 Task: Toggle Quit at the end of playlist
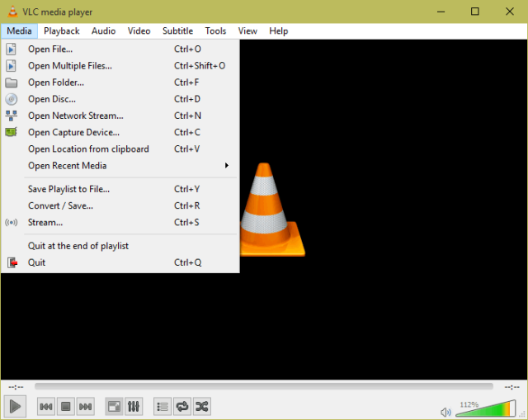[x=120, y=246]
